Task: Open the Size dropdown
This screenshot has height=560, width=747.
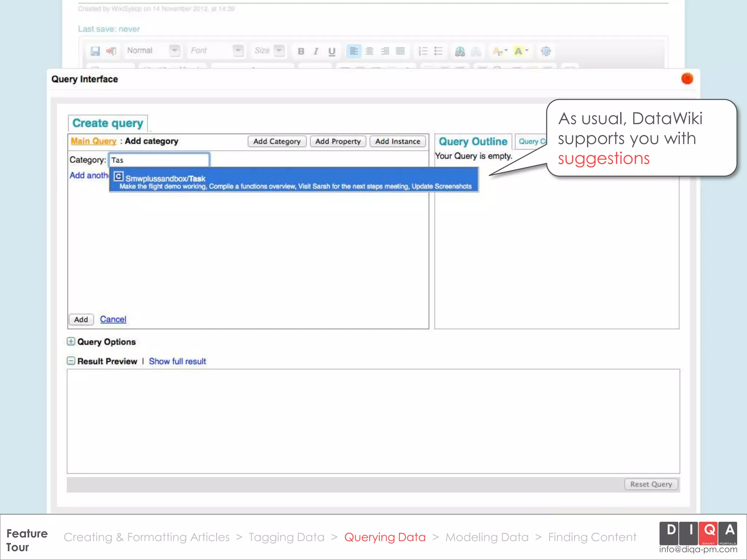Action: 269,51
